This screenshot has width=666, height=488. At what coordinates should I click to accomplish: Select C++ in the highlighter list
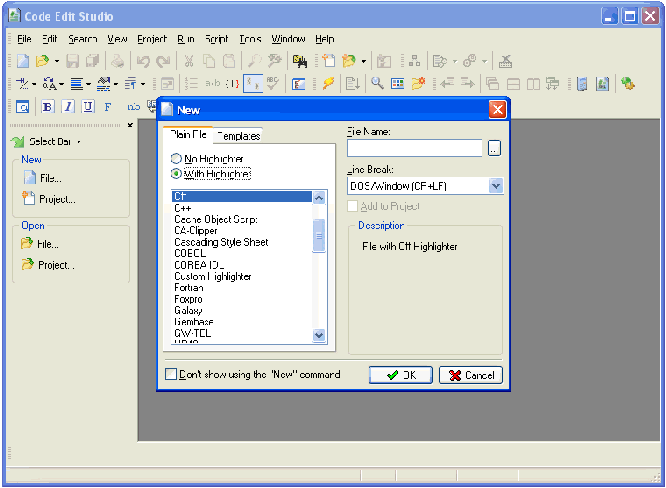[242, 208]
